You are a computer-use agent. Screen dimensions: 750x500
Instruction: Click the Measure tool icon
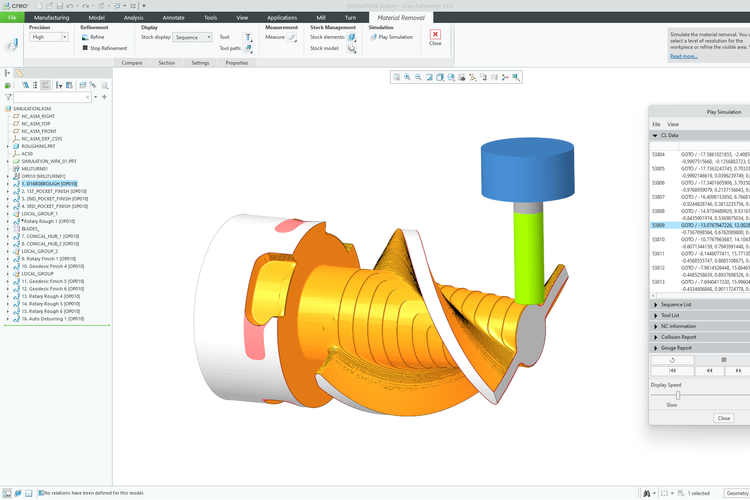point(292,38)
